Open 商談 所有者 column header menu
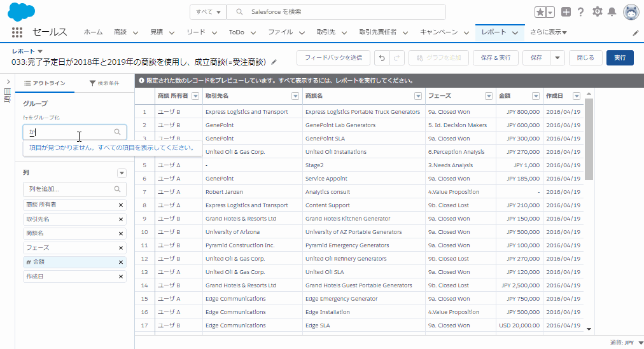This screenshot has height=349, width=644. coord(195,96)
